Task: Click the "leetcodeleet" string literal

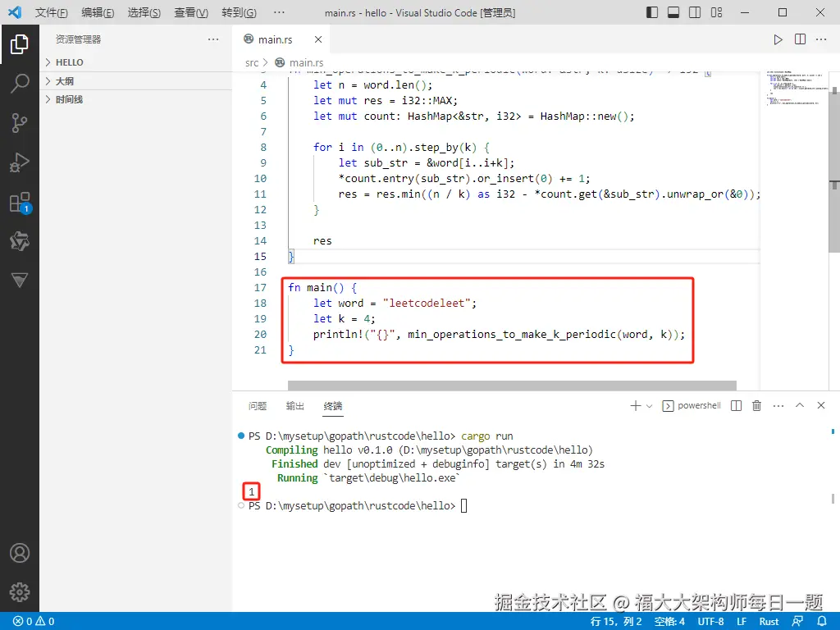Action: 426,304
